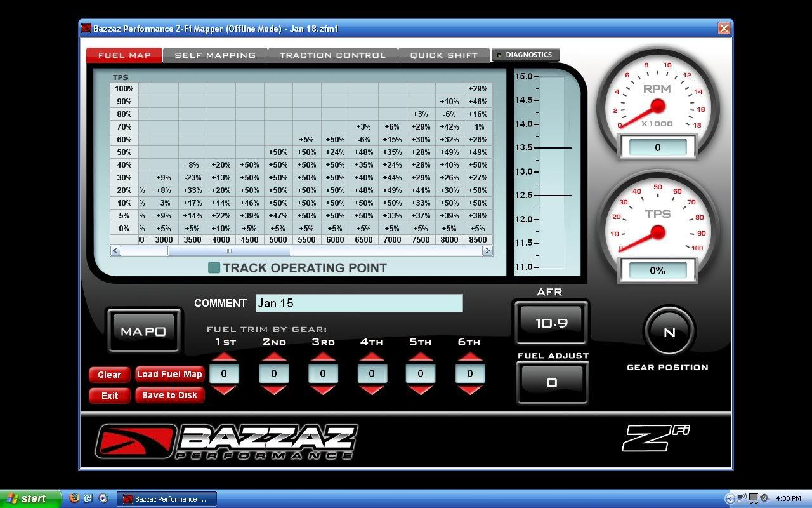Click the Fuel Adjust 0 button

coord(552,382)
